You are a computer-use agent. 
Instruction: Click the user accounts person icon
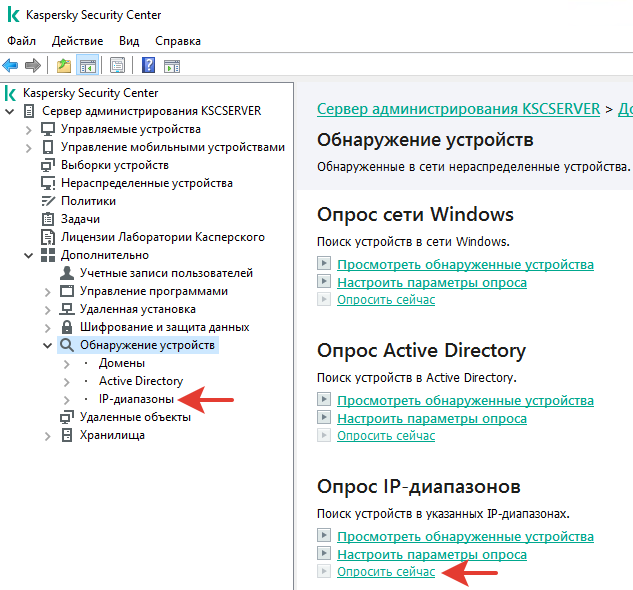[x=67, y=273]
